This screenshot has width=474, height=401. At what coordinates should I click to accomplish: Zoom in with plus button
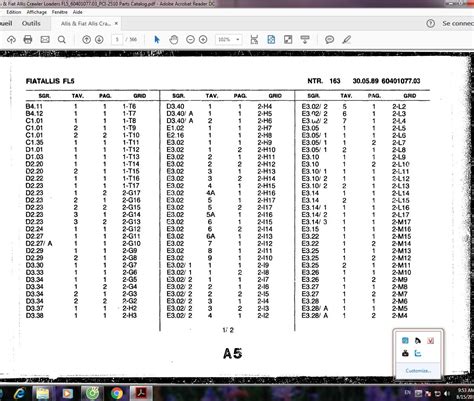pos(203,40)
